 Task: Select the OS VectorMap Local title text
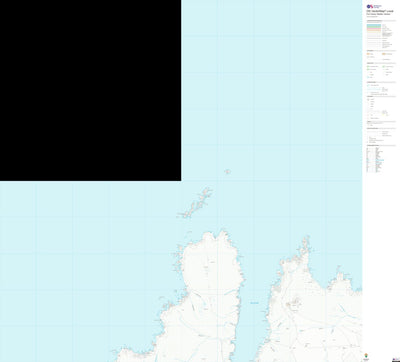click(380, 11)
